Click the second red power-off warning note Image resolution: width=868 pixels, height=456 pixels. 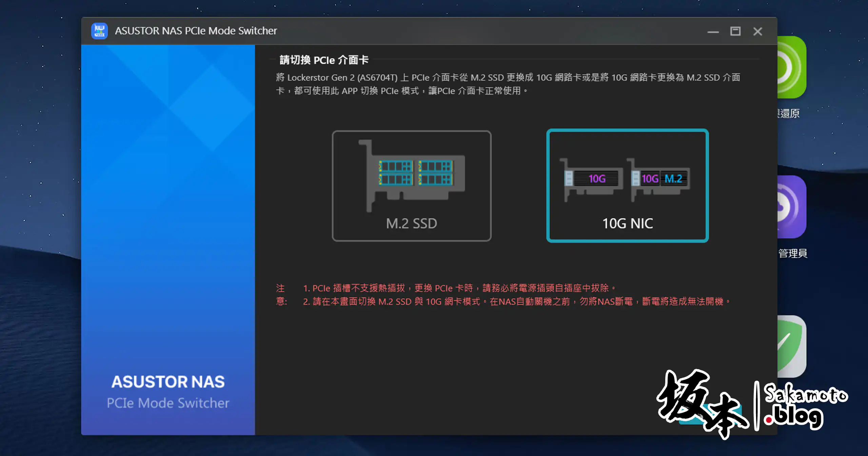tap(517, 302)
